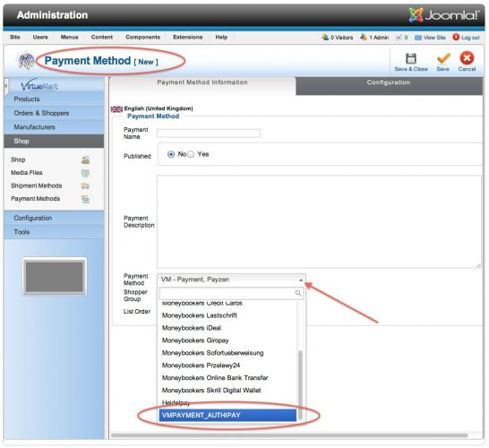This screenshot has height=448, width=489.
Task: Select the No radio for Published
Action: click(171, 154)
